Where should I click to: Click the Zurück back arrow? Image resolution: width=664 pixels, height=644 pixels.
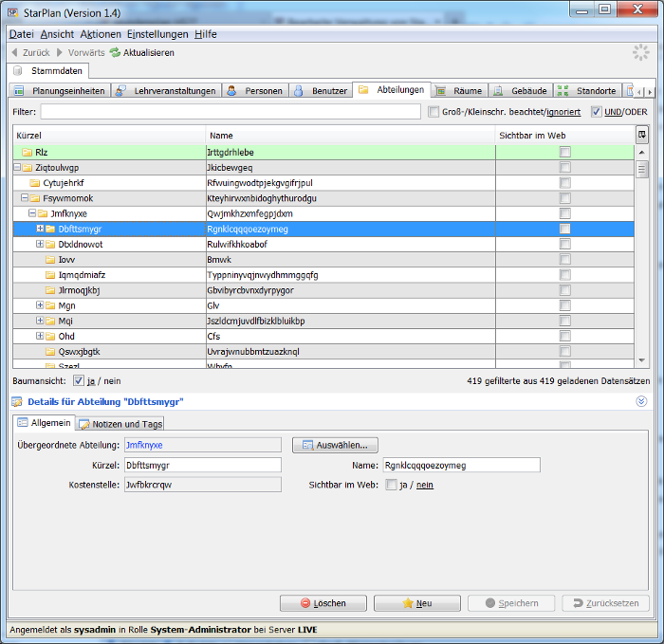tap(15, 52)
